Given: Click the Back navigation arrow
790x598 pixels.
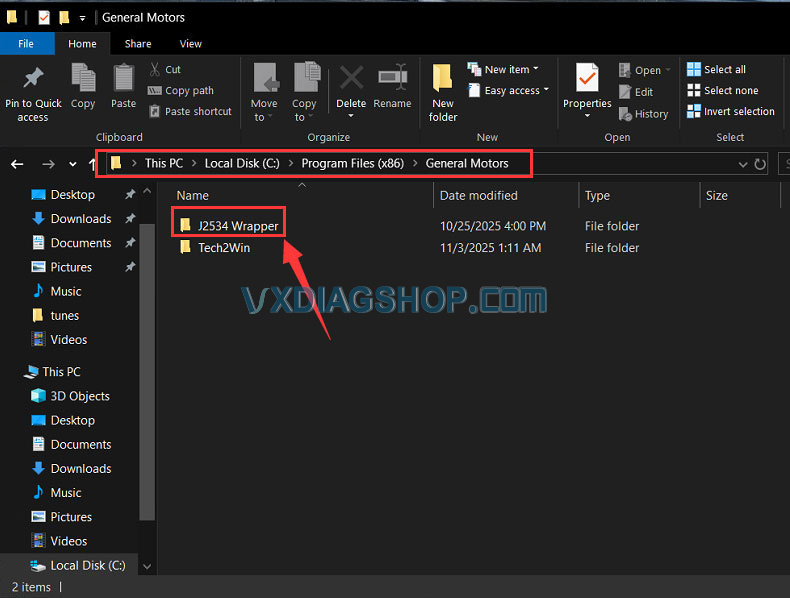Looking at the screenshot, I should pyautogui.click(x=17, y=164).
